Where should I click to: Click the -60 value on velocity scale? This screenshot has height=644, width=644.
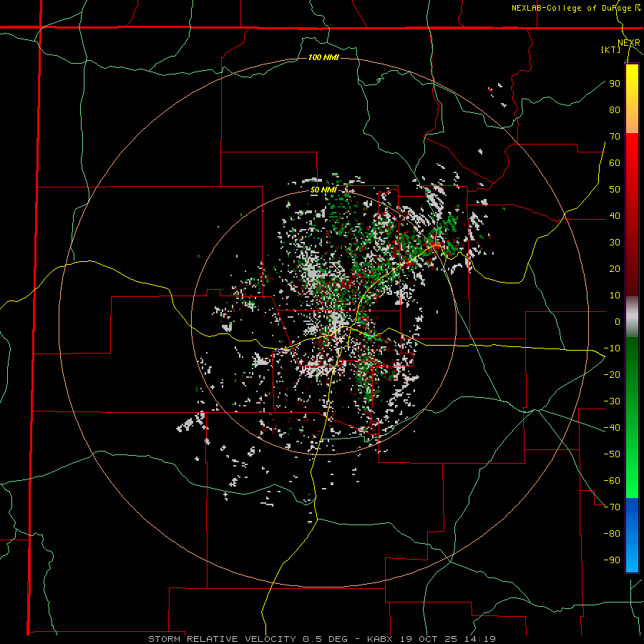(x=612, y=481)
